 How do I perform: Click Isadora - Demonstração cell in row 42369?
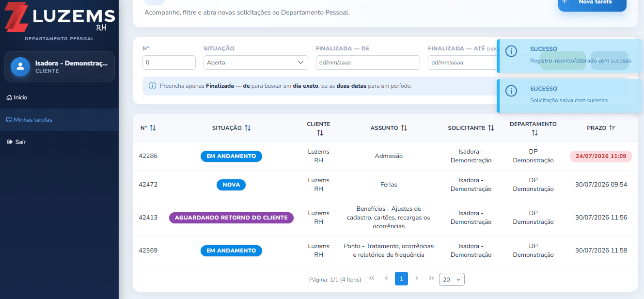pyautogui.click(x=471, y=251)
